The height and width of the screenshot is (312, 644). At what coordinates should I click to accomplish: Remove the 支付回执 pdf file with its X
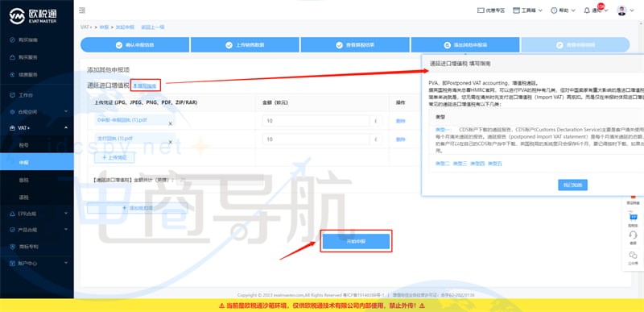click(x=170, y=142)
